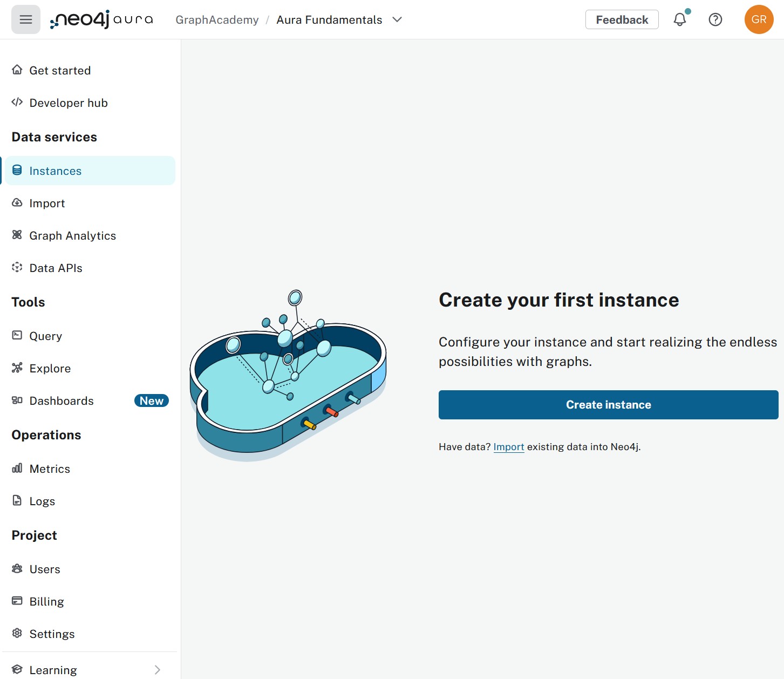Image resolution: width=784 pixels, height=679 pixels.
Task: Click the Graph Analytics icon in sidebar
Action: coord(17,235)
